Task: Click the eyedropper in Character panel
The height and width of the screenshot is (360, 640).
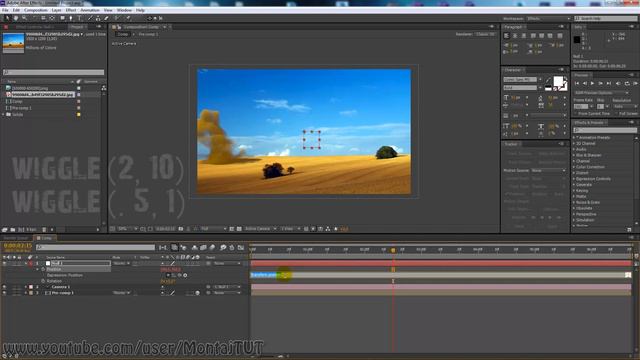Action: tap(548, 81)
